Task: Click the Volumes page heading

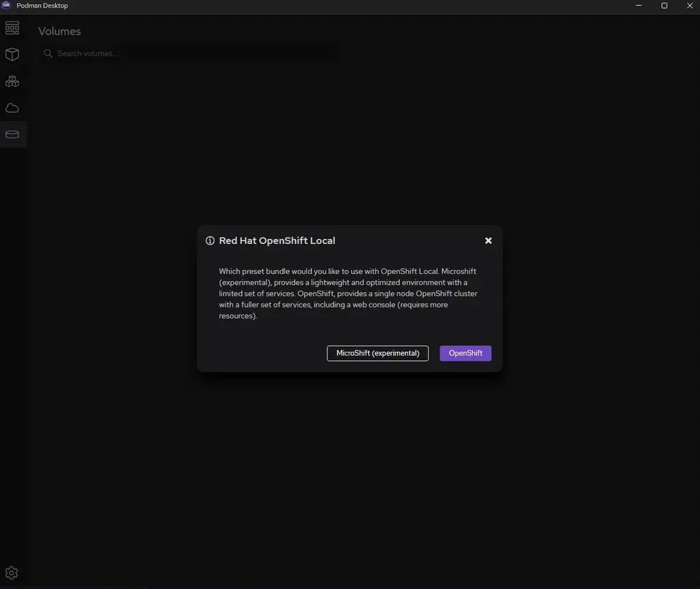Action: pos(60,31)
